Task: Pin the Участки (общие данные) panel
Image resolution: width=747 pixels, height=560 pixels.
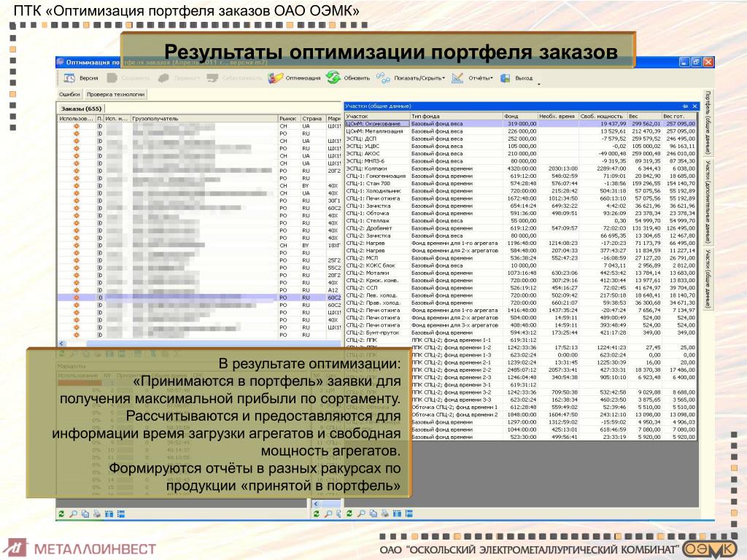Action: (x=685, y=106)
